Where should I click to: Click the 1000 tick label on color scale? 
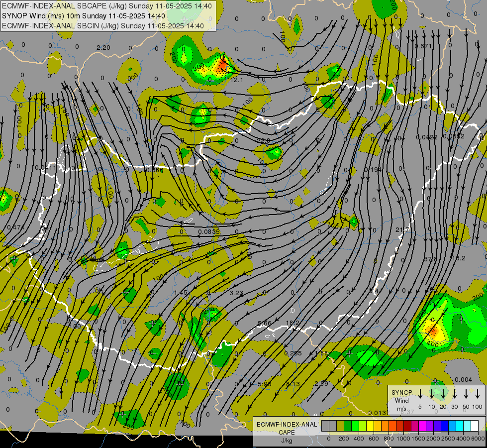coord(403,439)
